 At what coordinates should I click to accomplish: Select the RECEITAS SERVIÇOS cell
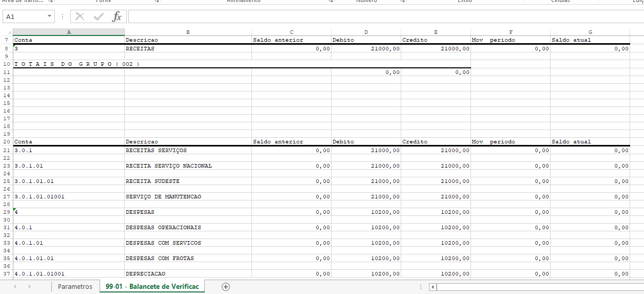point(188,150)
